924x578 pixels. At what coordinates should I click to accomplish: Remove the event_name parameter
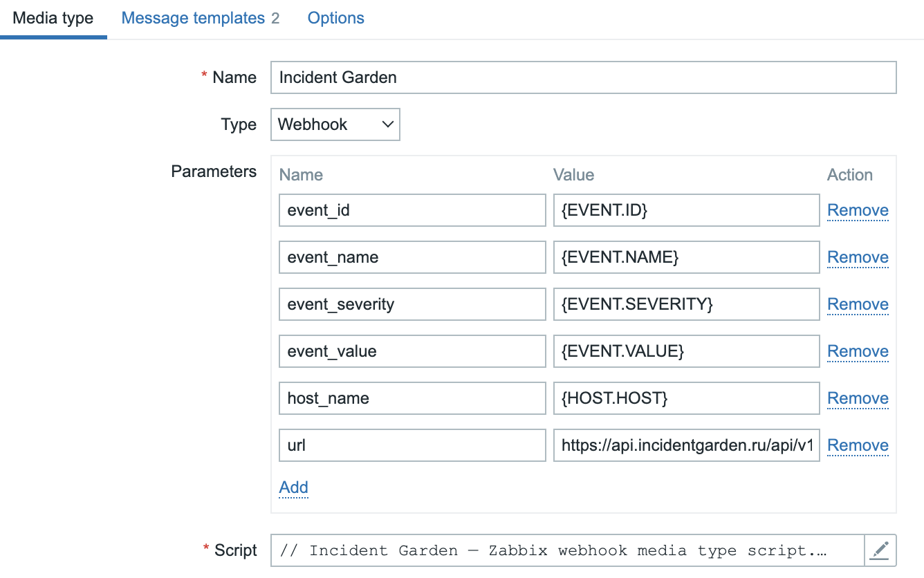(858, 257)
